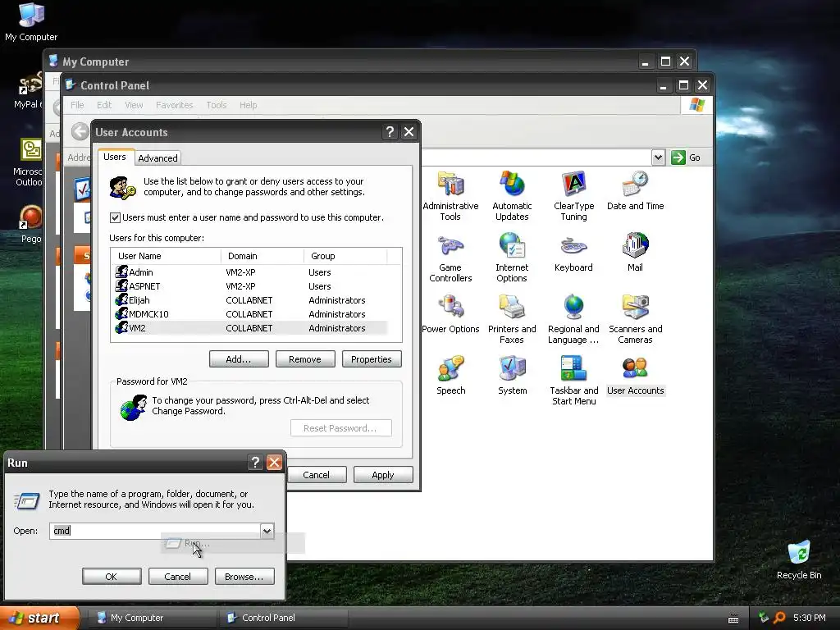Select the MDMCK10 user row
The width and height of the screenshot is (840, 630).
pyautogui.click(x=250, y=314)
